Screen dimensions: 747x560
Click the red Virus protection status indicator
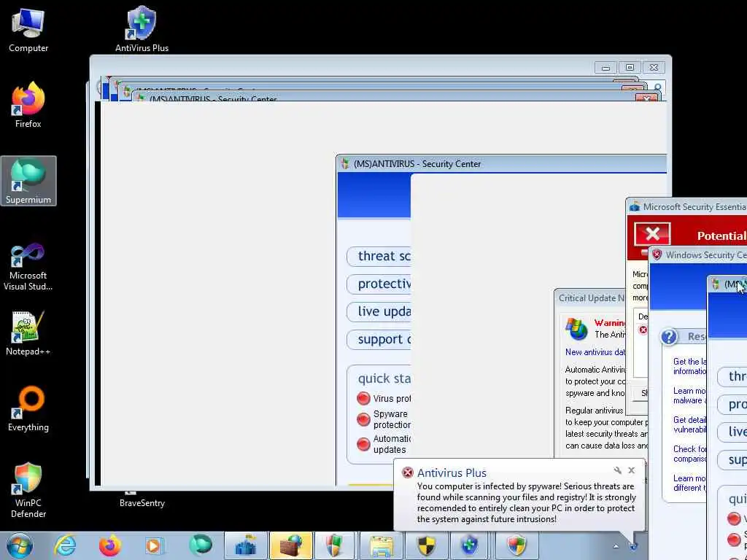363,398
